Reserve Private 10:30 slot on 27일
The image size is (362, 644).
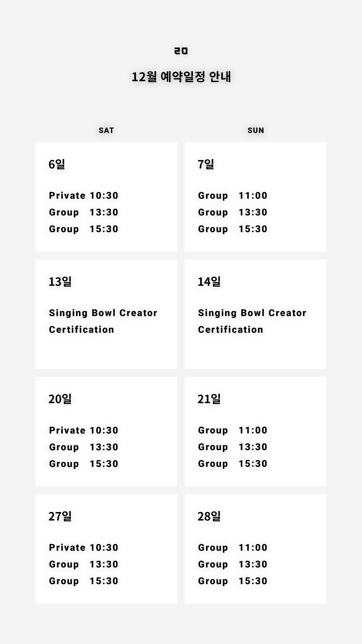coord(83,548)
